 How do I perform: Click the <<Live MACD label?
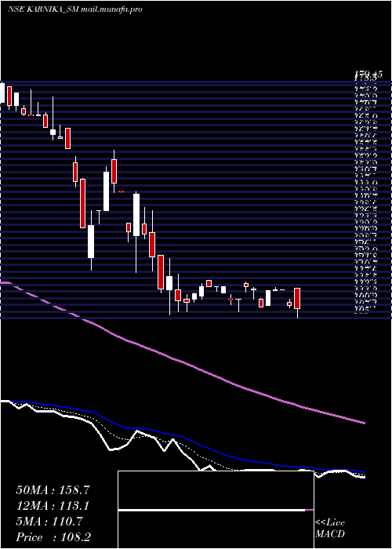[330, 529]
